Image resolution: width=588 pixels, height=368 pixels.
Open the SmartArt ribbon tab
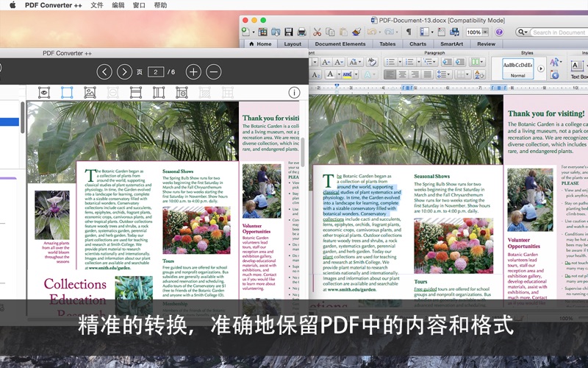(x=451, y=44)
